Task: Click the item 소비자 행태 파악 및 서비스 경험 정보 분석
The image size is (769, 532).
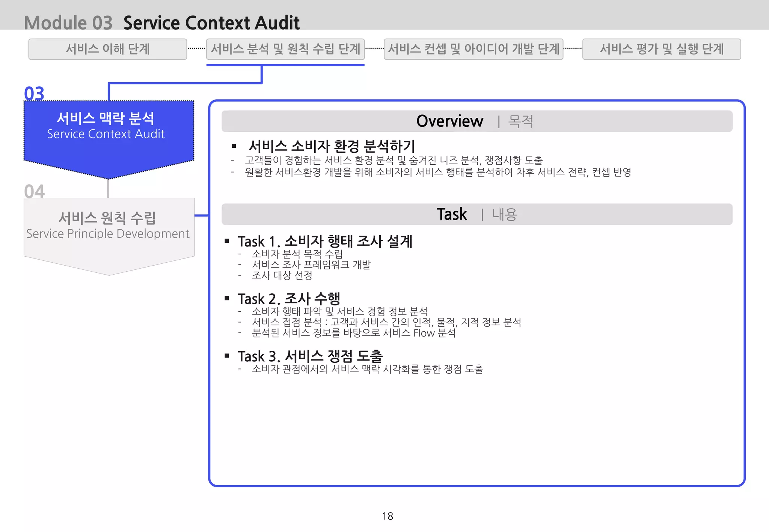Action: (340, 311)
